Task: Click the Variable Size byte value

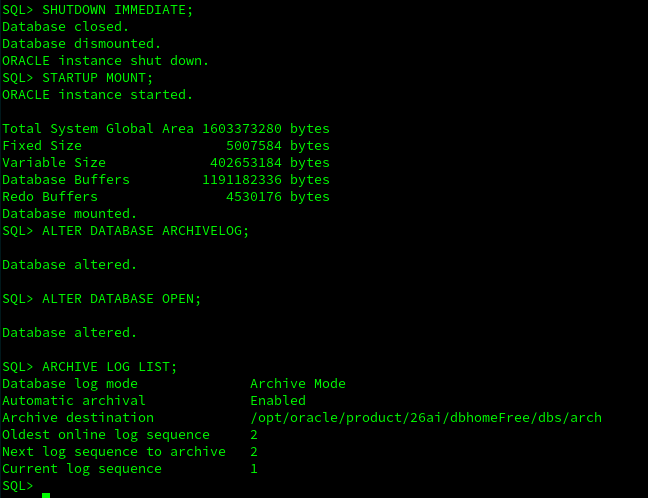Action: click(246, 162)
